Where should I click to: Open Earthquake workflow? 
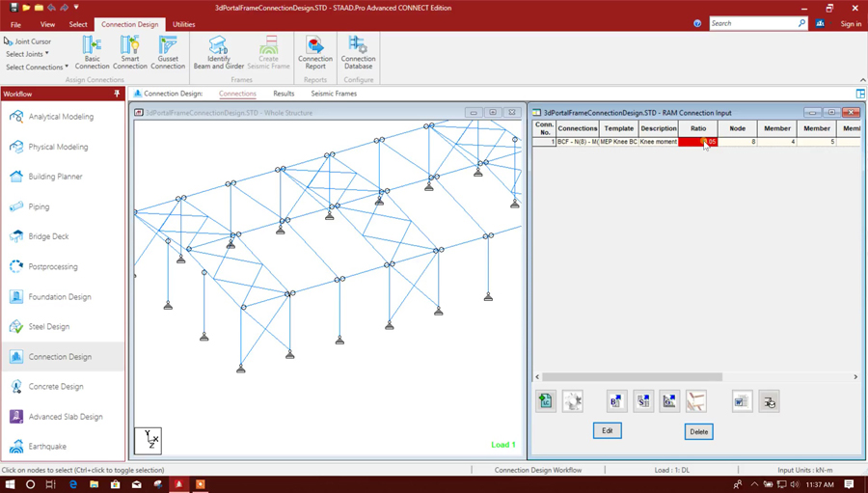click(63, 447)
